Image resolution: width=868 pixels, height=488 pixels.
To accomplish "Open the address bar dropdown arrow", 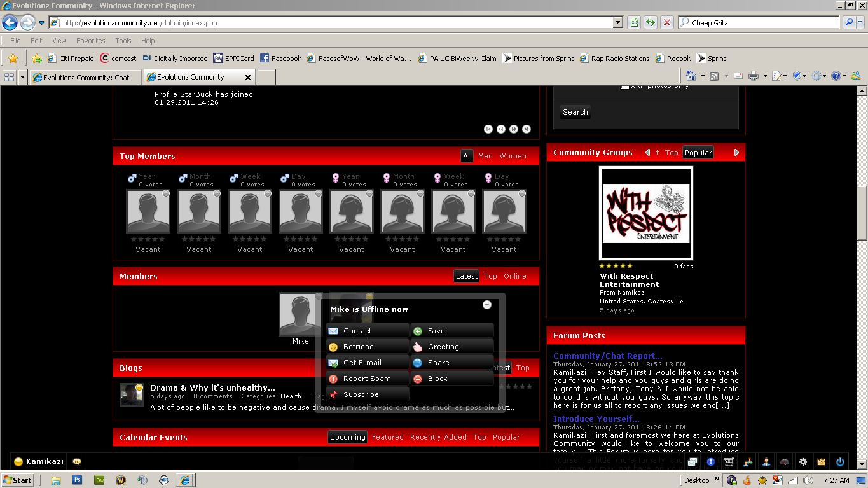I will [x=617, y=22].
